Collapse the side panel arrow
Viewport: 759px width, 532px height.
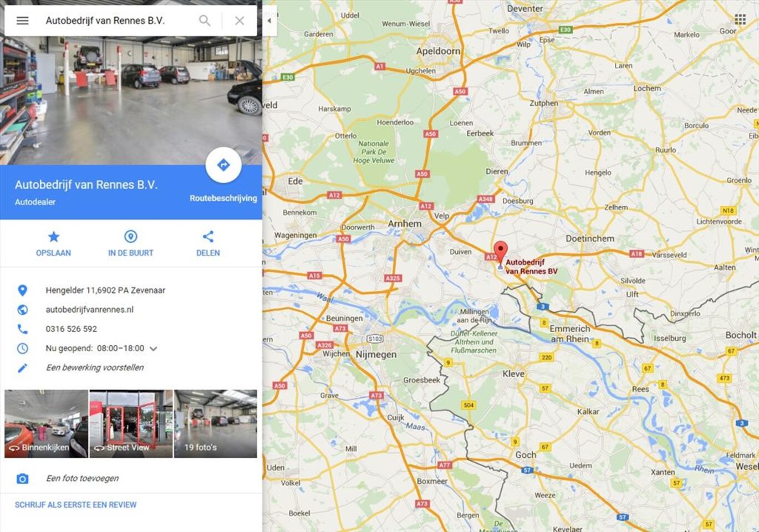(x=269, y=21)
